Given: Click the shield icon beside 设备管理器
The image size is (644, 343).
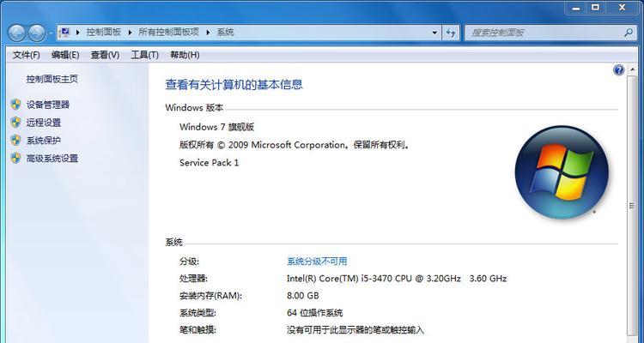Looking at the screenshot, I should [15, 105].
